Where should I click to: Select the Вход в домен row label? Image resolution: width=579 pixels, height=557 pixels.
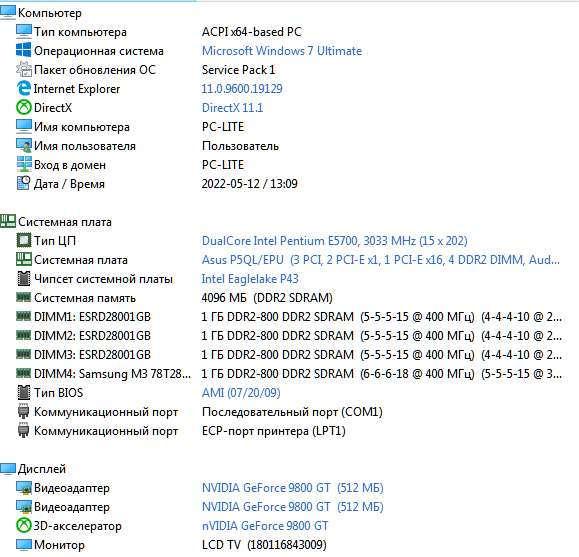click(70, 165)
